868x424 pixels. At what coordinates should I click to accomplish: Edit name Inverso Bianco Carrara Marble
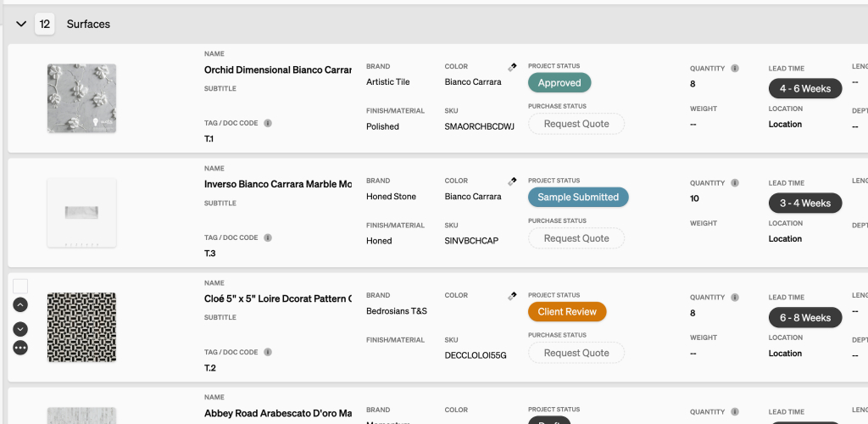click(278, 184)
